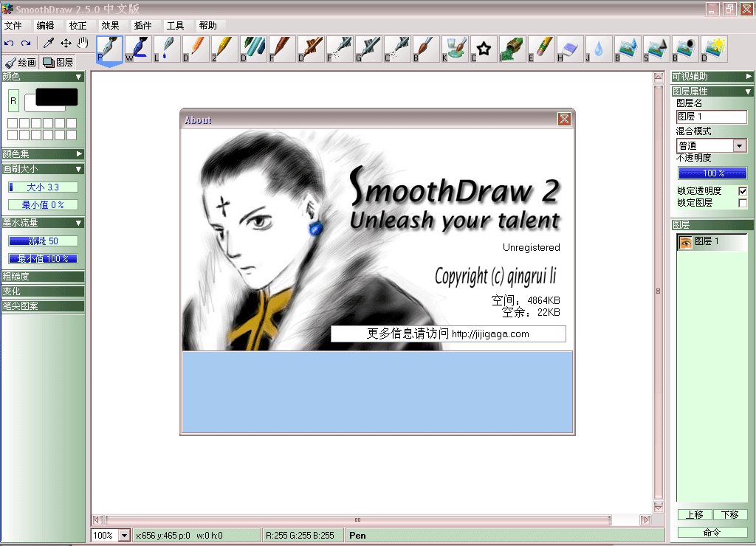Select the Pen tool marked P
This screenshot has height=546, width=756.
click(x=109, y=49)
